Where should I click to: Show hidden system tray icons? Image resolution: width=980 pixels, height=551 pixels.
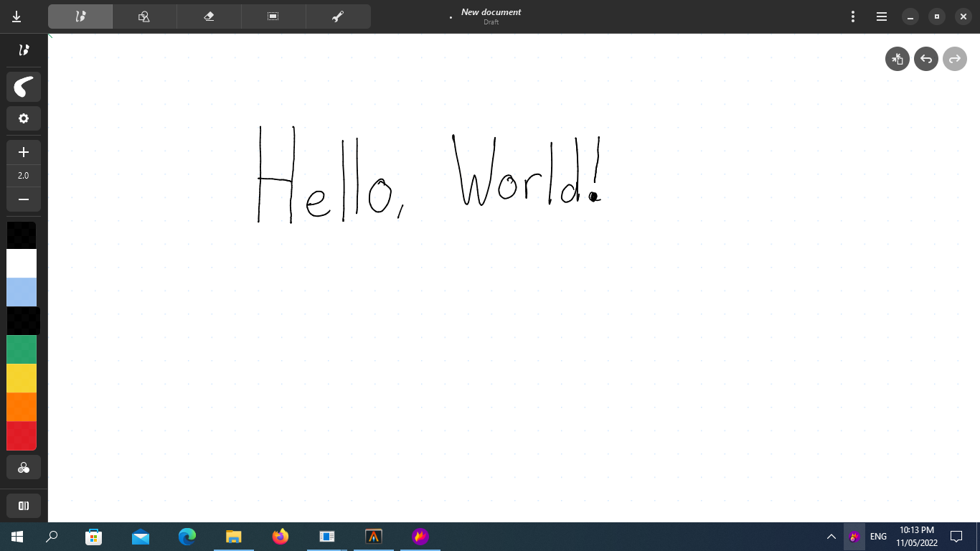pos(831,537)
